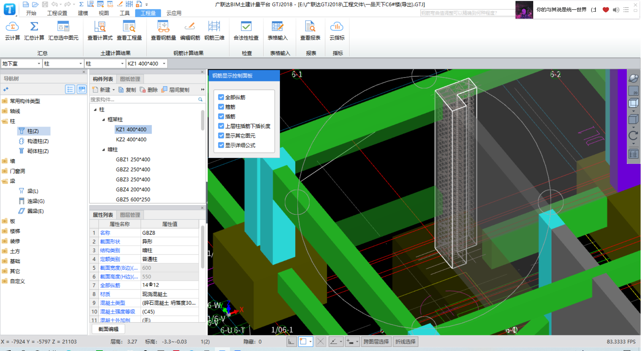Click the rotate view icon in the side toolbar

[633, 136]
